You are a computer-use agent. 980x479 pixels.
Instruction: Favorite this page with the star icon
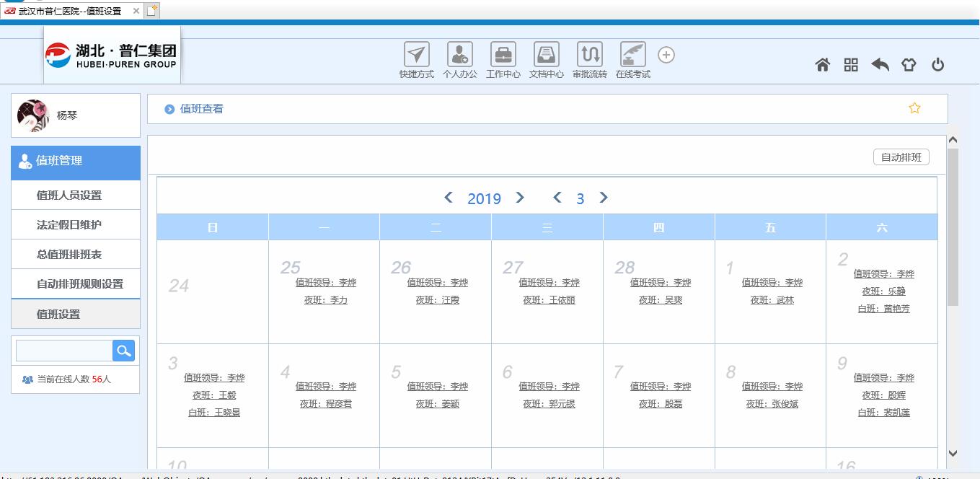[914, 108]
